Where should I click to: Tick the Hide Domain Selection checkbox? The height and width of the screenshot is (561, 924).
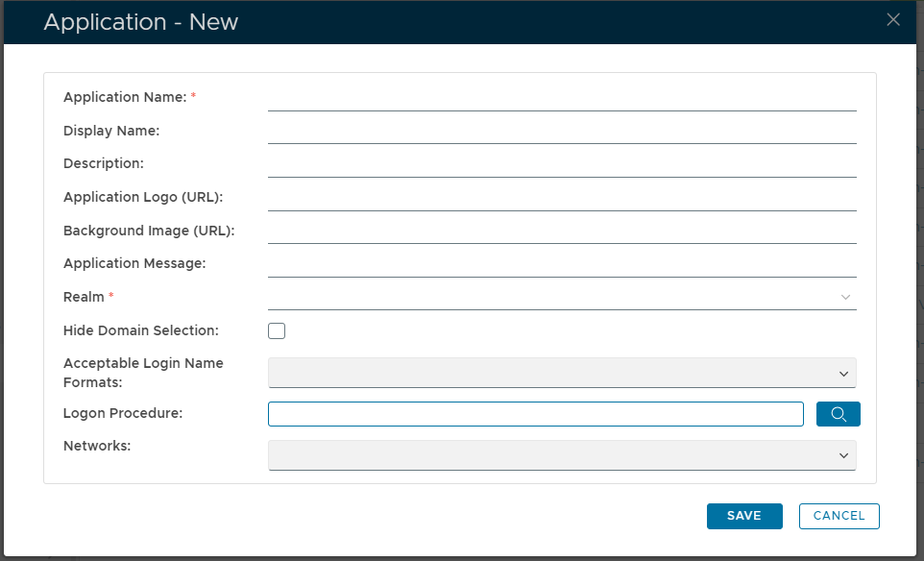click(277, 331)
